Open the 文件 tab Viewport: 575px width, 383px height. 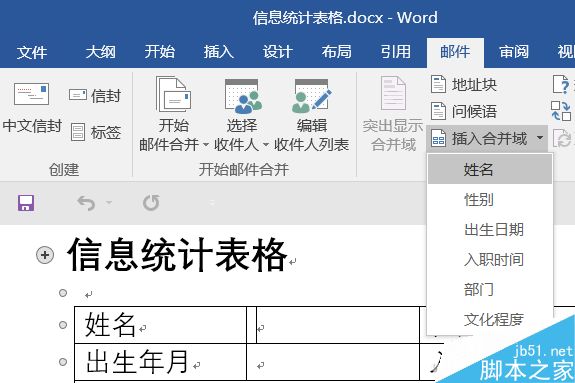[32, 52]
